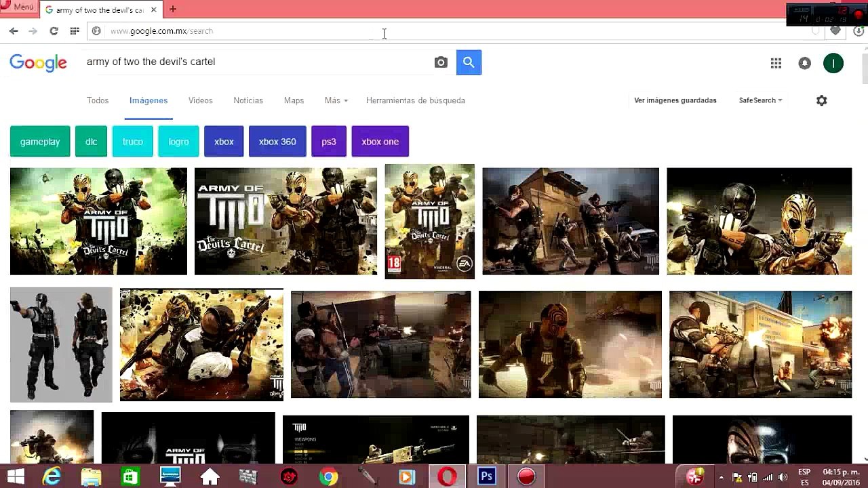
Task: Open a new browser tab
Action: click(173, 9)
